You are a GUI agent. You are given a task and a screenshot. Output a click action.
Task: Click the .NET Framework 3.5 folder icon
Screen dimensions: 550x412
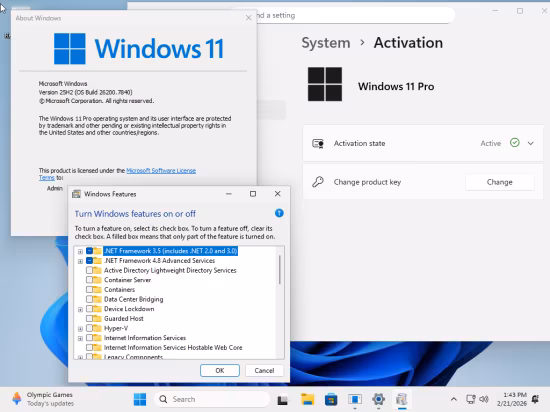98,251
